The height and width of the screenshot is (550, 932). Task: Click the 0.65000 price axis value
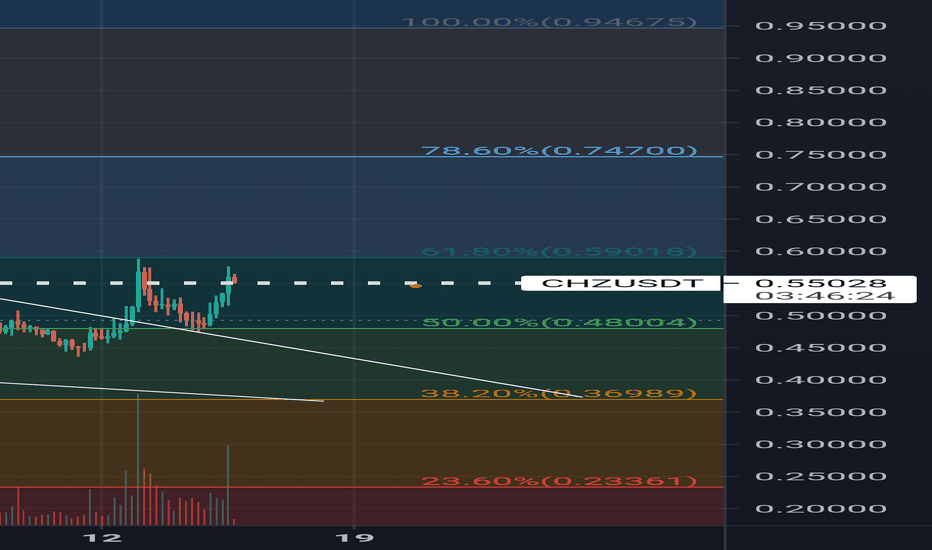tap(821, 219)
